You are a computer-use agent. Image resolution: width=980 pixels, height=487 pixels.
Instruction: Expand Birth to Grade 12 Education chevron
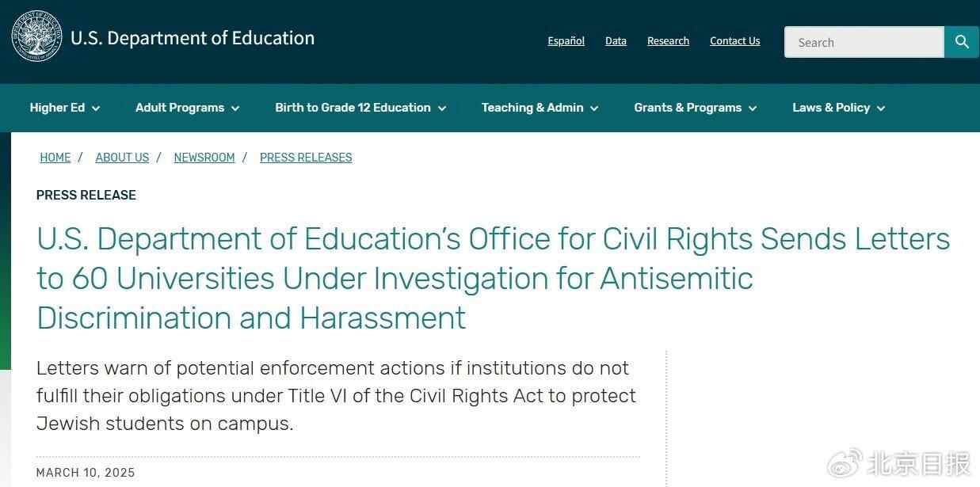click(x=442, y=108)
